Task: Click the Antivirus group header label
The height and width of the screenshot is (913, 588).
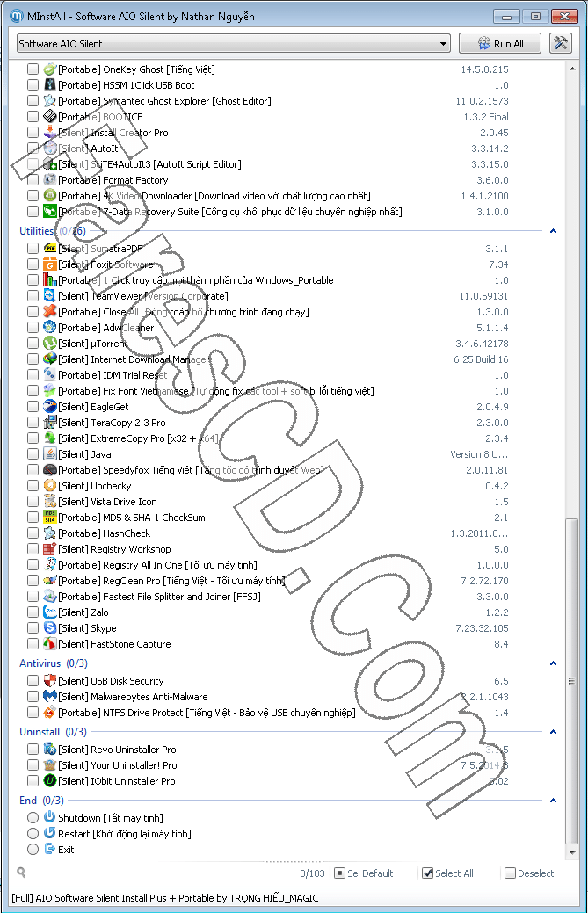Action: pyautogui.click(x=40, y=663)
